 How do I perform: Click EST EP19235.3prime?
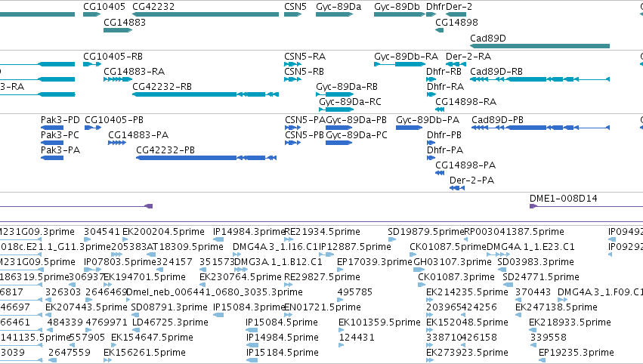click(x=577, y=353)
